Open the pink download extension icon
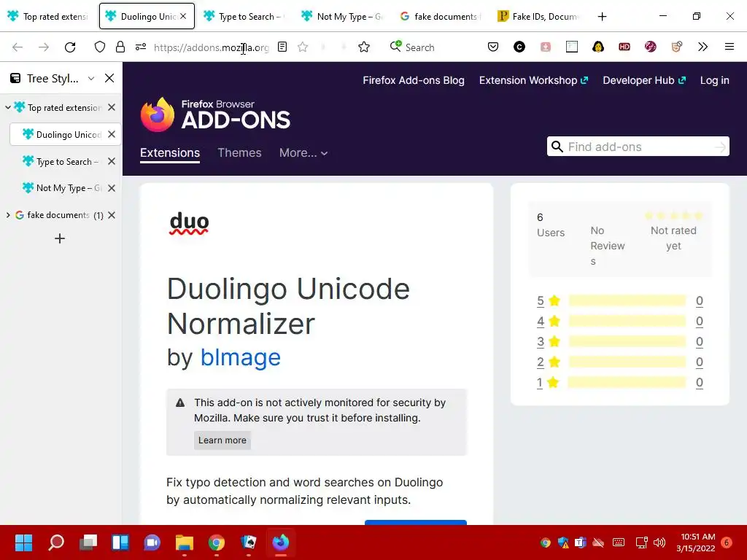The image size is (747, 560). click(x=546, y=47)
